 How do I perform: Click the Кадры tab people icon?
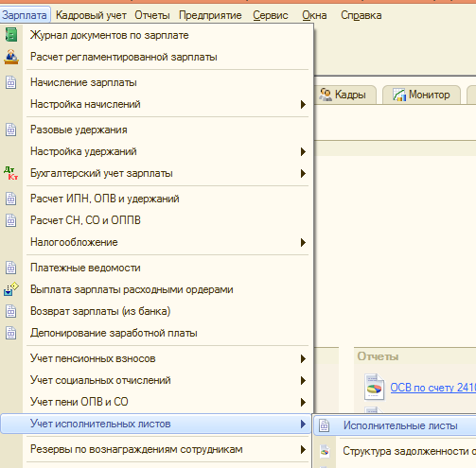(326, 95)
